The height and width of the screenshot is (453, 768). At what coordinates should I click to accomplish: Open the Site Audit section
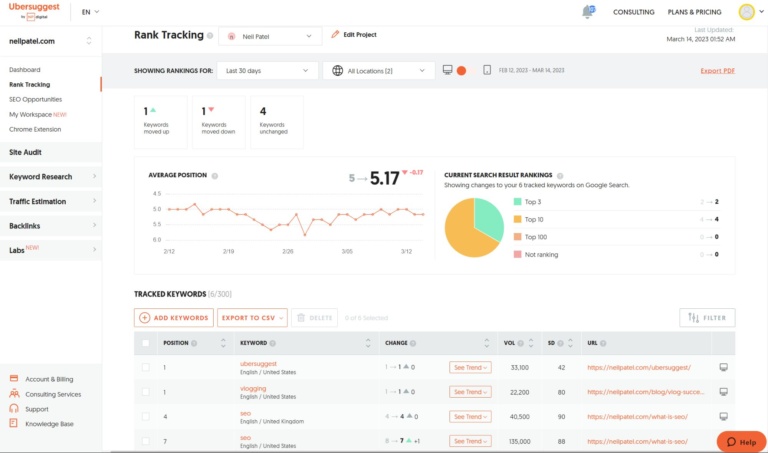[51, 152]
